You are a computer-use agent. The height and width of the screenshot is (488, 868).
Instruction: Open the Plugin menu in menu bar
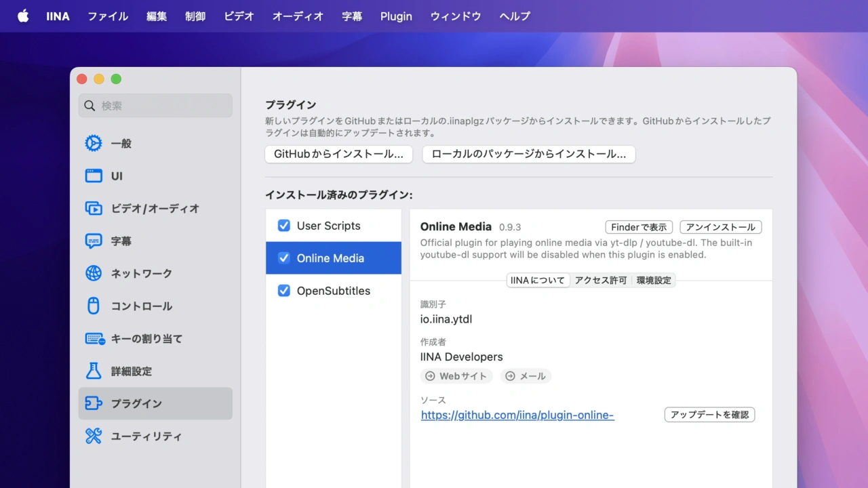[x=396, y=16]
